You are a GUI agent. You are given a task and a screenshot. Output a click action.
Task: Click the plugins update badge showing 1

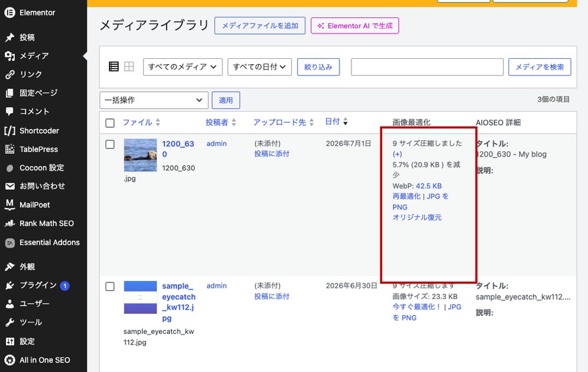coord(65,286)
